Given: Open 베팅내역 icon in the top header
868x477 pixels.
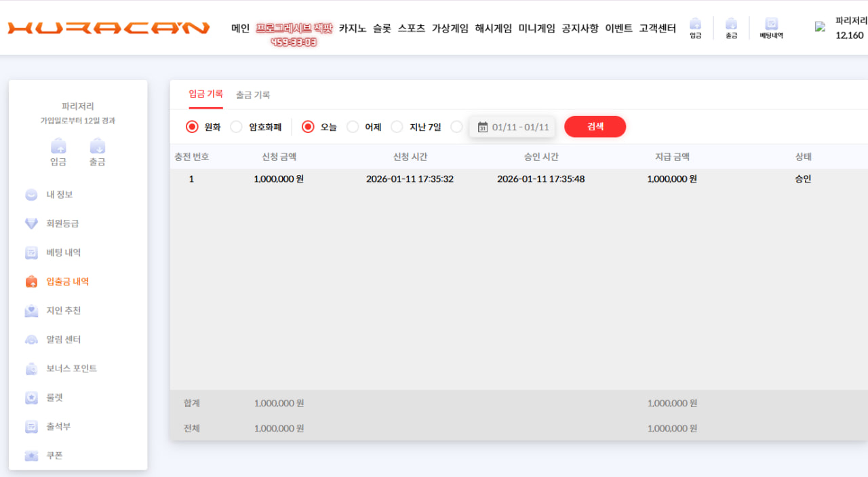Looking at the screenshot, I should [x=771, y=24].
